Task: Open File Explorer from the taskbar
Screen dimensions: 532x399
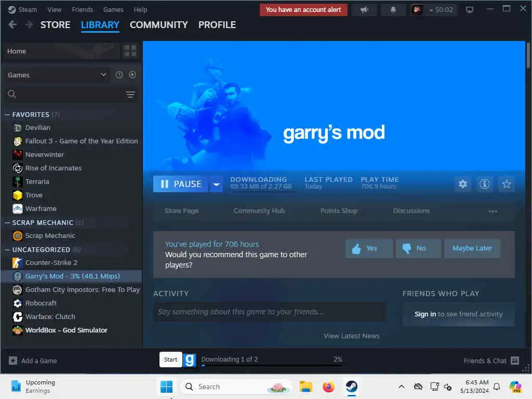Action: [x=305, y=387]
